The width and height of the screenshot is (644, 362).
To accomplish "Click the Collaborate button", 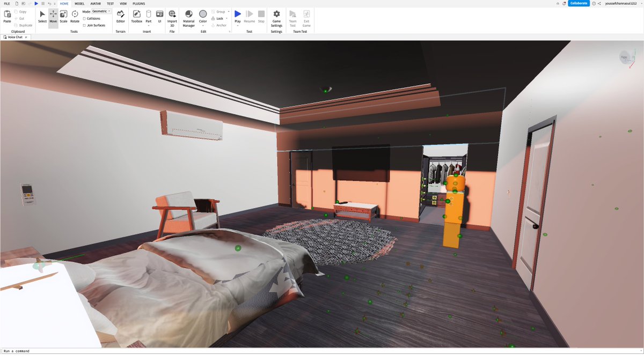I will point(579,3).
